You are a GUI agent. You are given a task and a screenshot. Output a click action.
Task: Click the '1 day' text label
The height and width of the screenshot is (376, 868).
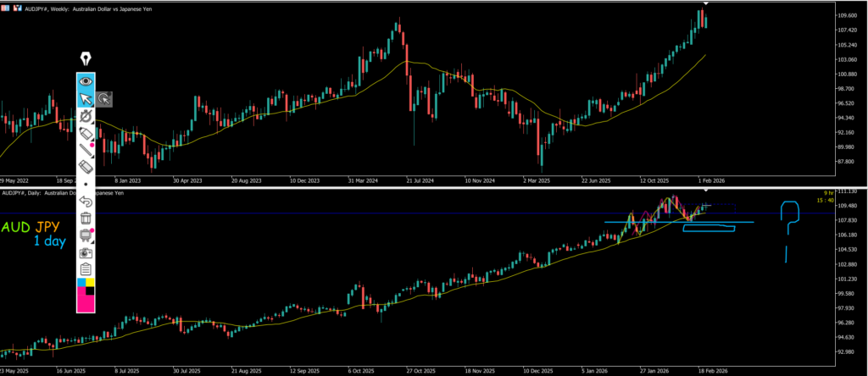(50, 241)
